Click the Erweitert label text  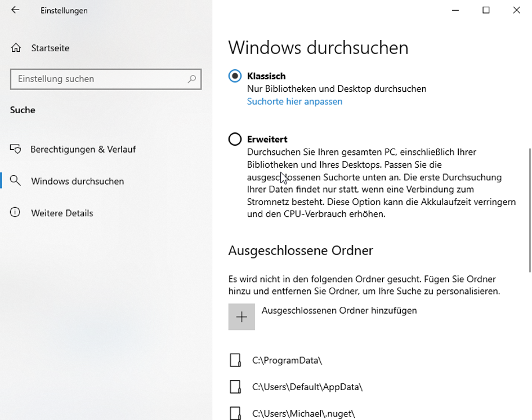267,139
